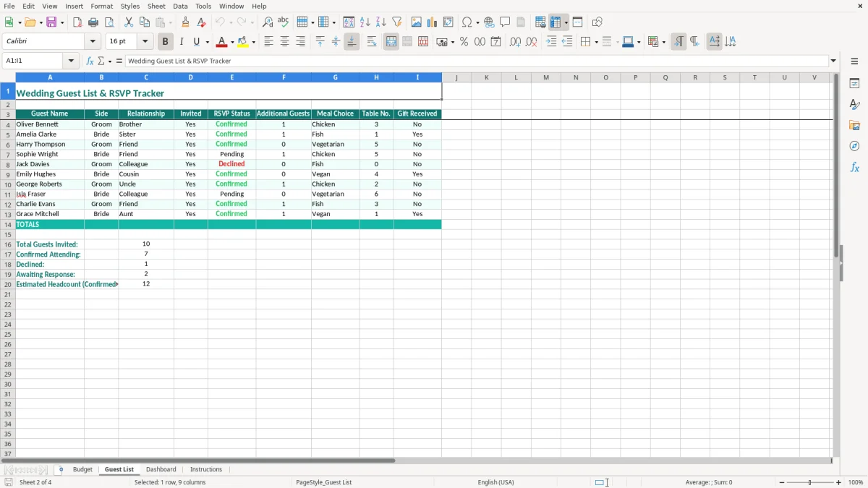Show Draw Functions shapes icon
Screen dimensions: 868x488
click(597, 22)
